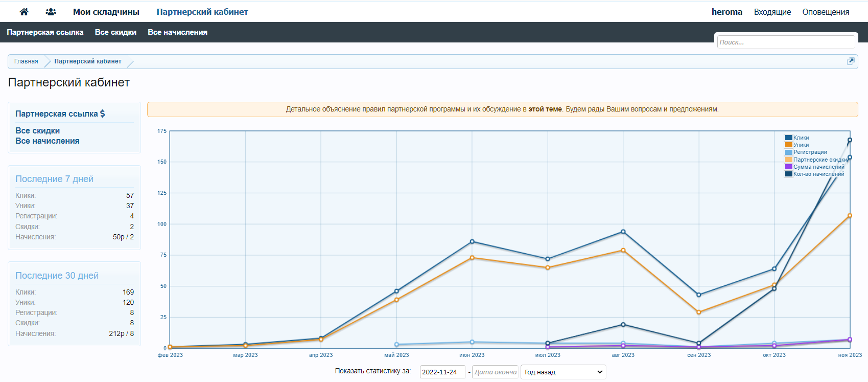Follow the этой теме link in the notice
This screenshot has width=868, height=382.
[545, 109]
